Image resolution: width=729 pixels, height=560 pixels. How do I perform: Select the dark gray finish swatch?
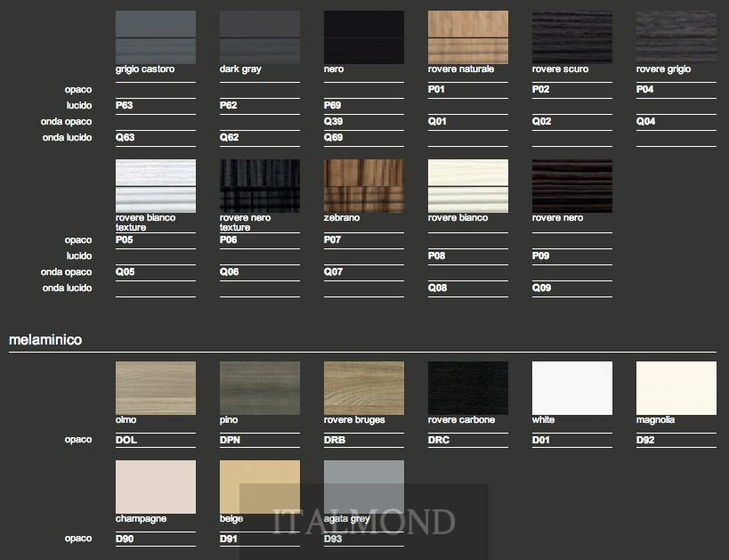click(259, 37)
